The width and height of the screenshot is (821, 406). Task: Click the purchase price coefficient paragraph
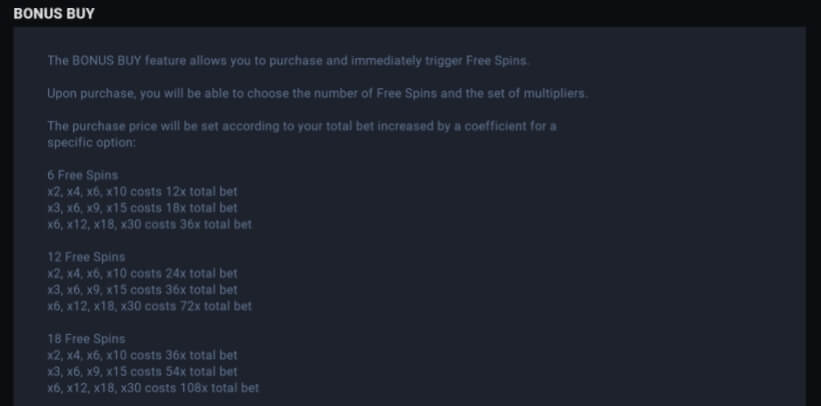point(302,134)
